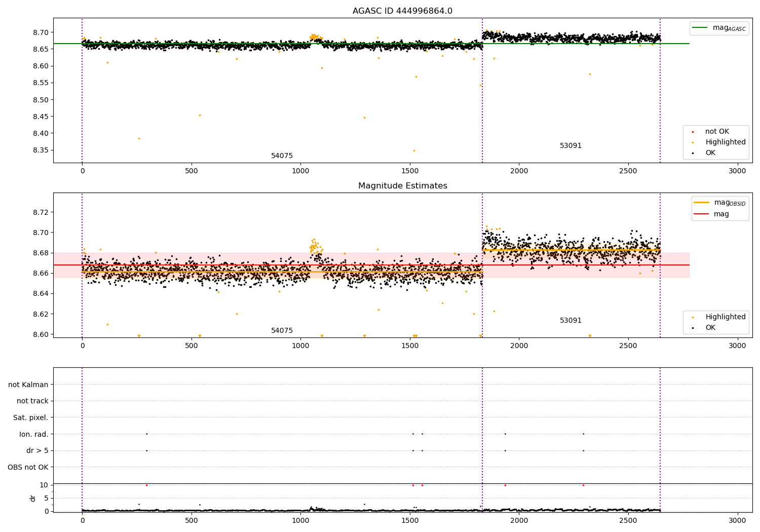Click the green mag AGASC legend line sample
The height and width of the screenshot is (532, 760).
(x=700, y=28)
